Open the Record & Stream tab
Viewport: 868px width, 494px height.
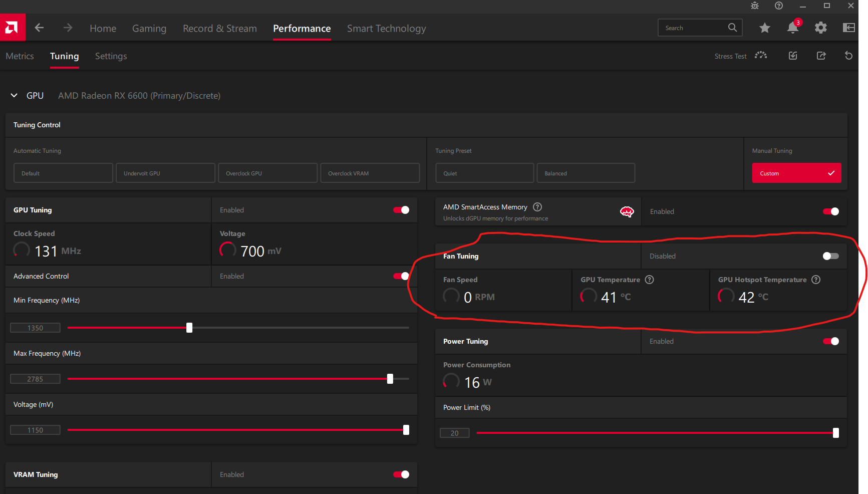click(220, 29)
